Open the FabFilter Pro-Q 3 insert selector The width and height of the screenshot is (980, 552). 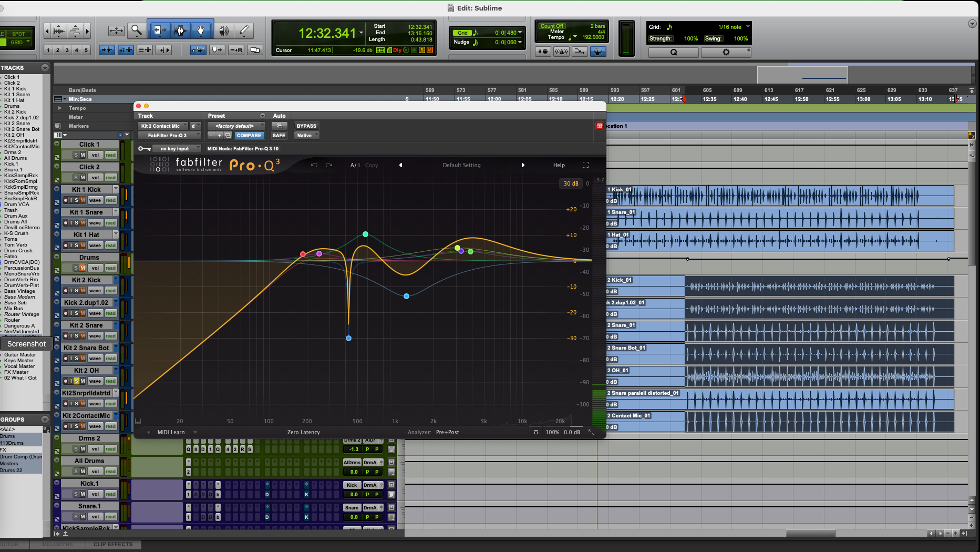(x=169, y=136)
